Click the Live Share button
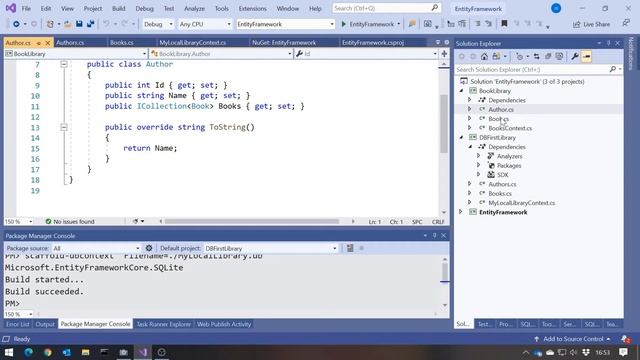The width and height of the screenshot is (640, 360). point(591,24)
